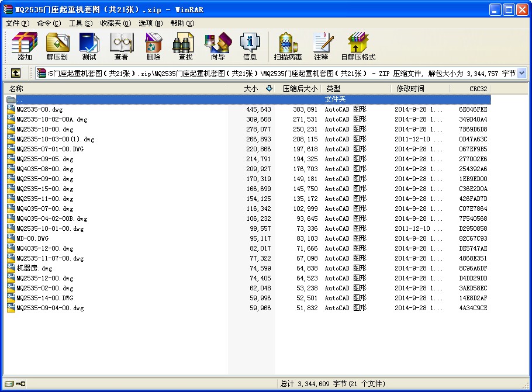Click CRC32 value 6E846FEE

(x=473, y=109)
